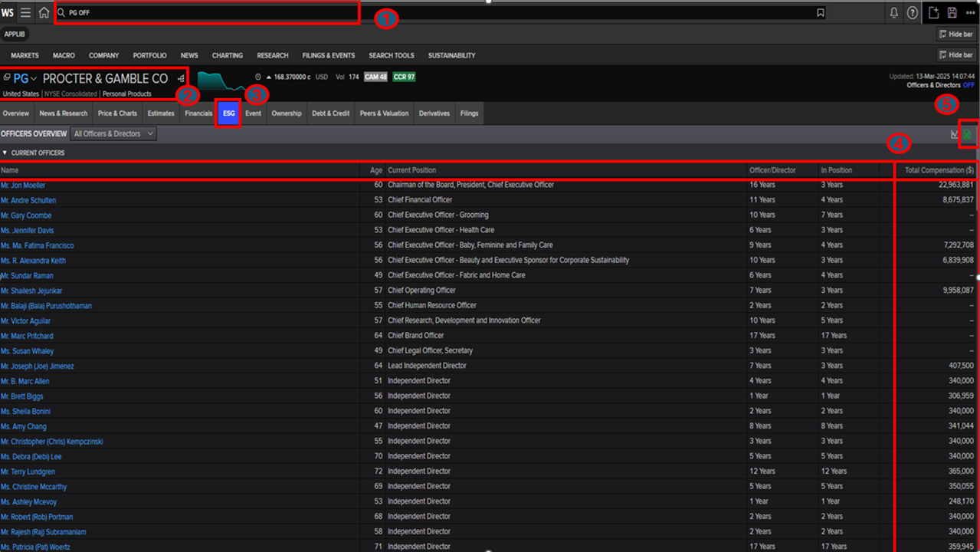980x552 pixels.
Task: Open the COMPANY menu
Action: point(104,55)
